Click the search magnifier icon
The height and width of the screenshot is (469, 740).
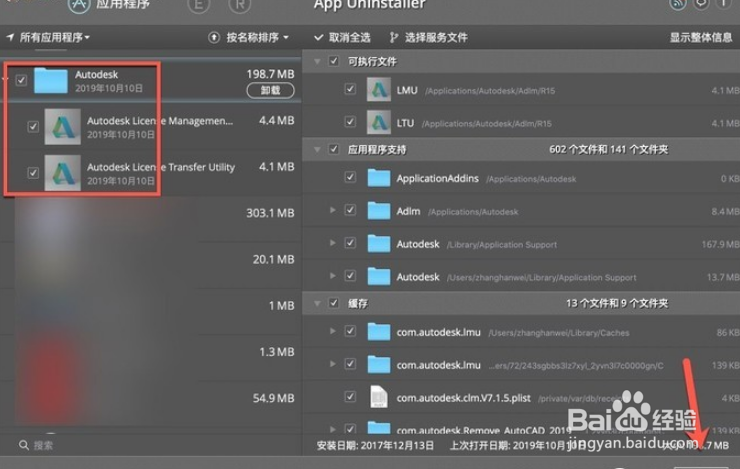coord(24,445)
